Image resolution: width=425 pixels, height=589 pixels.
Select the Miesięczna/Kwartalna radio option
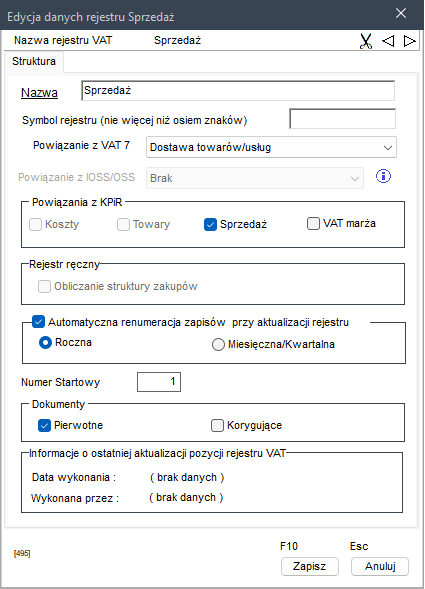[218, 344]
